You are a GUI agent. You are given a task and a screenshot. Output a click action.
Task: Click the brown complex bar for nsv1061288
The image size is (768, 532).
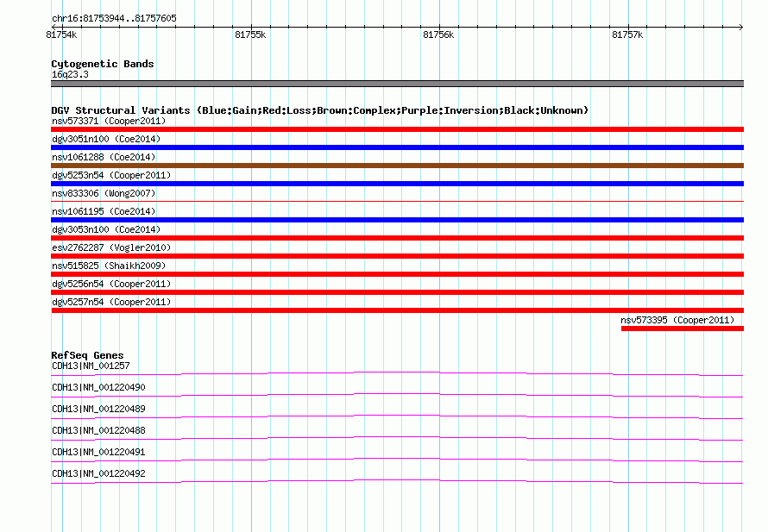coord(397,166)
